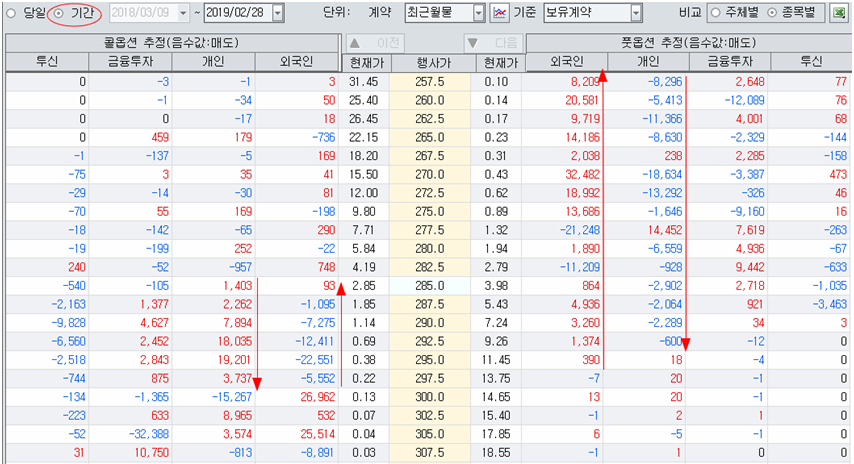The height and width of the screenshot is (464, 854).
Task: Click call individual value -15,267
Action: click(x=232, y=396)
